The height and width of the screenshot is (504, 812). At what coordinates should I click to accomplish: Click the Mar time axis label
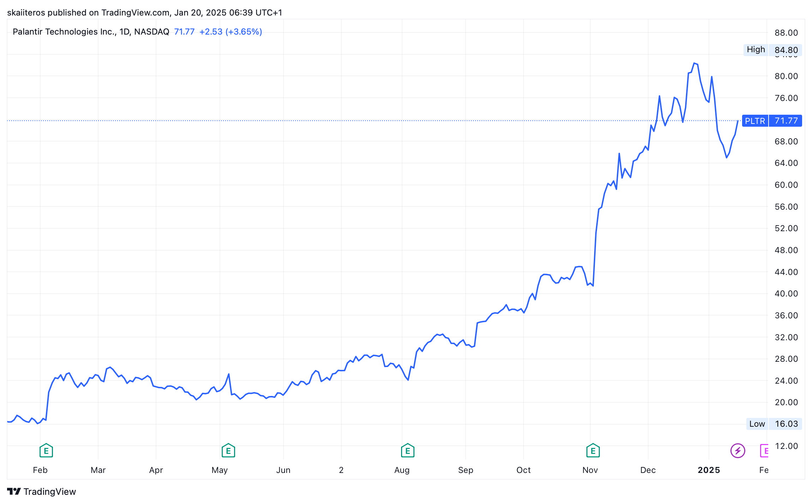[x=98, y=470]
